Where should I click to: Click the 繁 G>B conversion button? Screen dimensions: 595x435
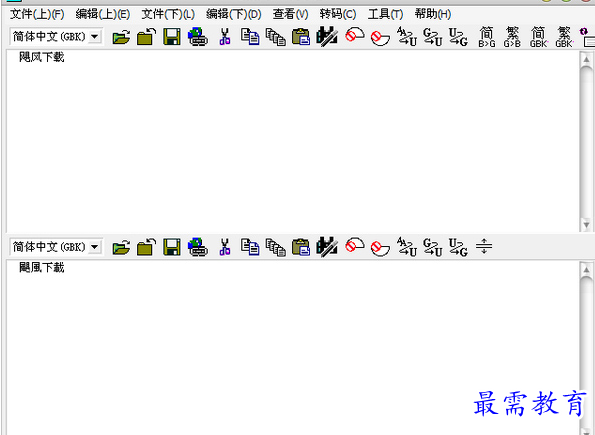[x=512, y=37]
